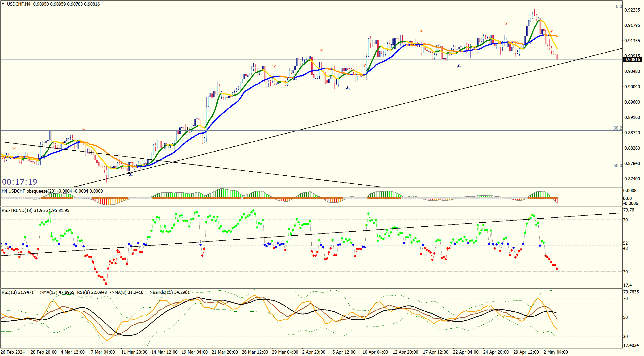Click the blue up arrow below the 5 Apr candles

348,88
